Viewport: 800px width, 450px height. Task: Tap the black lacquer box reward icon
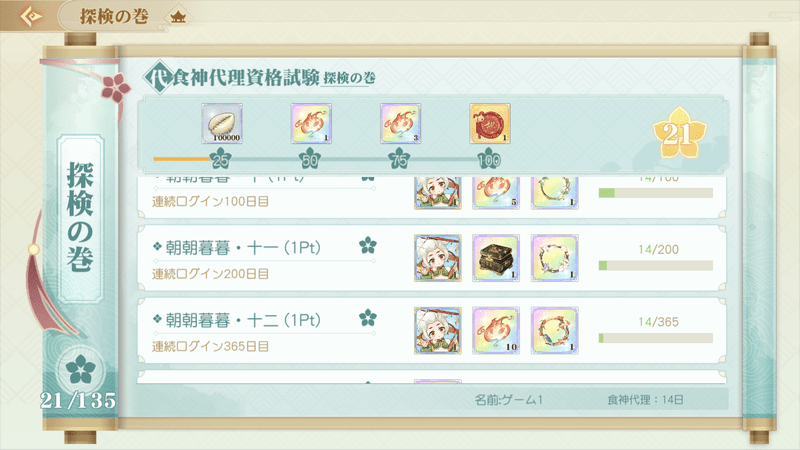496,258
